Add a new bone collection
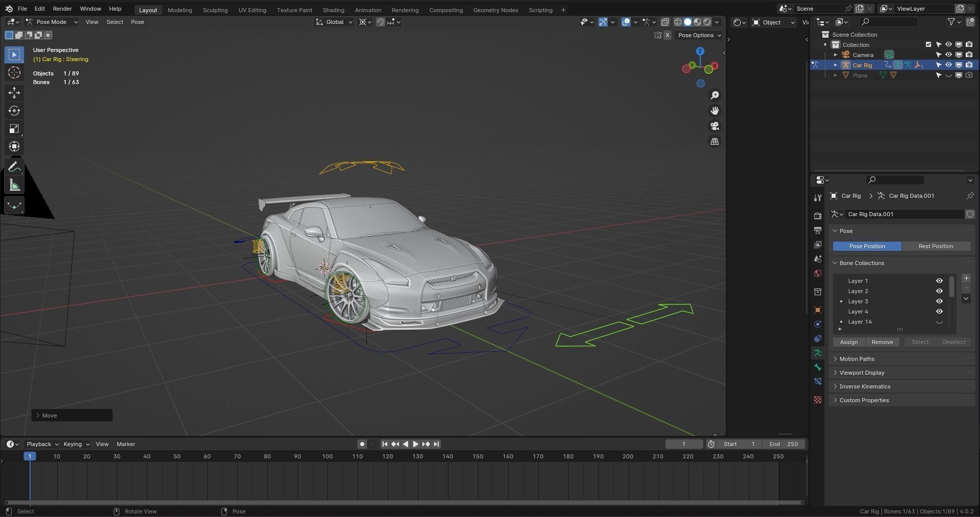Image resolution: width=980 pixels, height=517 pixels. [x=966, y=278]
